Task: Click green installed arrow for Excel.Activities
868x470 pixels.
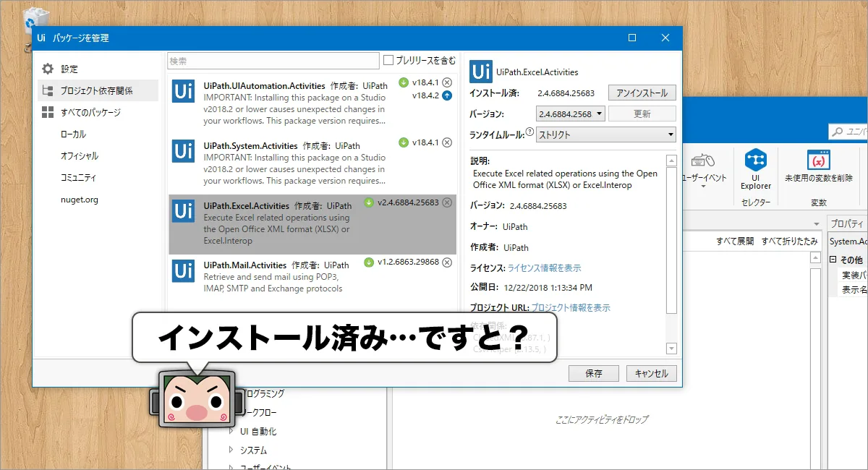Action: [x=369, y=202]
